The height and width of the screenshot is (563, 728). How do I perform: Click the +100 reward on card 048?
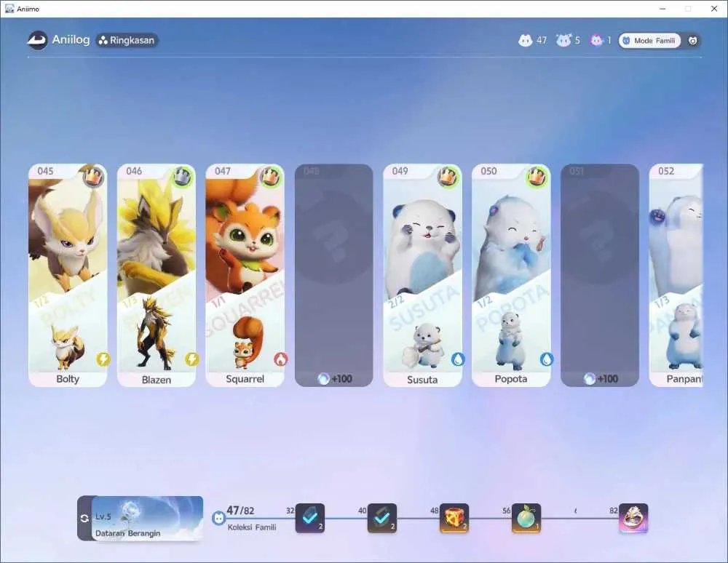(x=335, y=379)
